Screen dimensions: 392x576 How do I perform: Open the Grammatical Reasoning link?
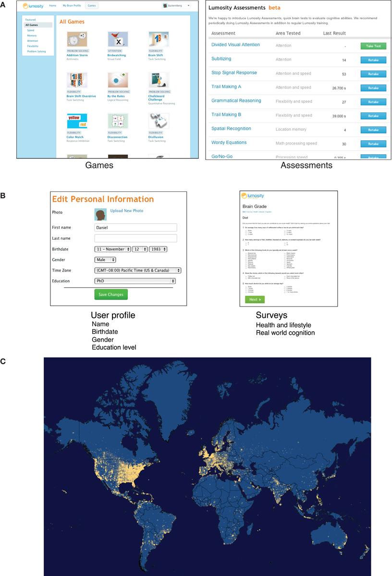[236, 101]
